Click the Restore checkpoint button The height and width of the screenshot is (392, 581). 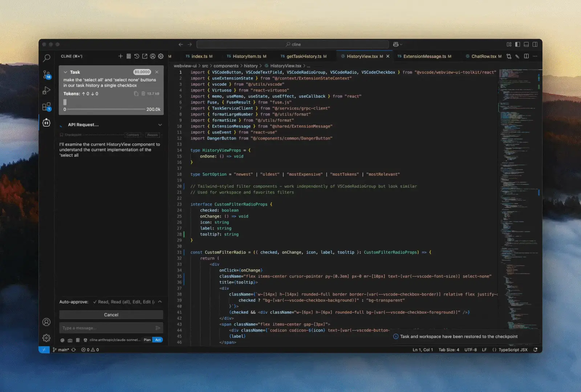[x=153, y=135]
